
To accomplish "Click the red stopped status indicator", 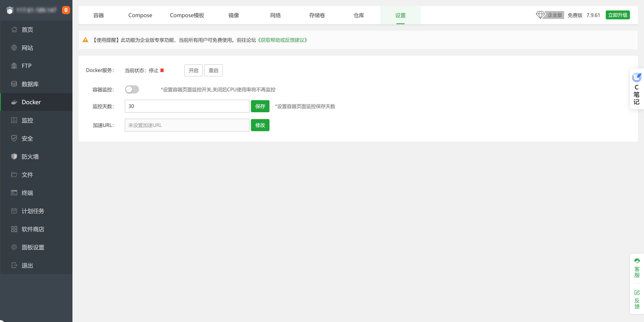I will tap(162, 70).
